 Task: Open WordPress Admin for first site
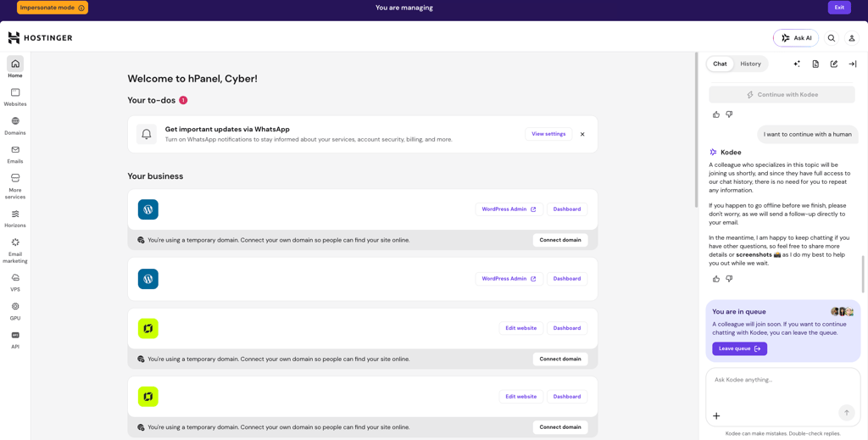pyautogui.click(x=509, y=209)
